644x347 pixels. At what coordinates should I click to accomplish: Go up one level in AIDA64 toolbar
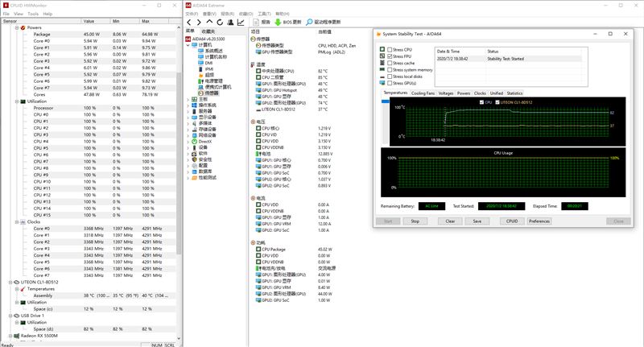pos(209,23)
